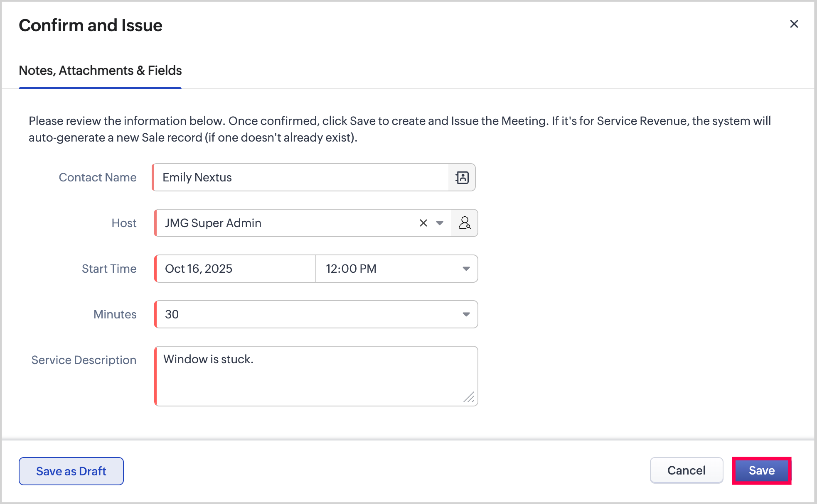Viewport: 817px width, 504px height.
Task: Click the Start Time label
Action: point(109,269)
